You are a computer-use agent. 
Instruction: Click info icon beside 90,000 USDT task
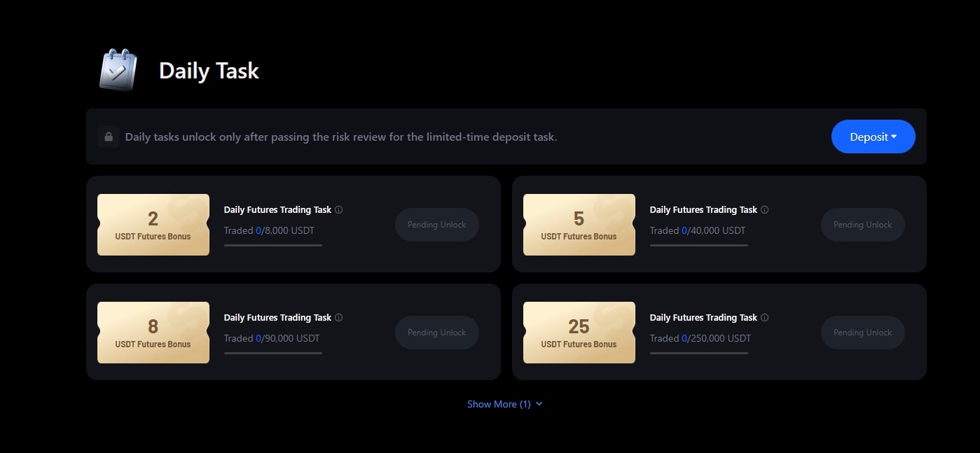tap(339, 317)
